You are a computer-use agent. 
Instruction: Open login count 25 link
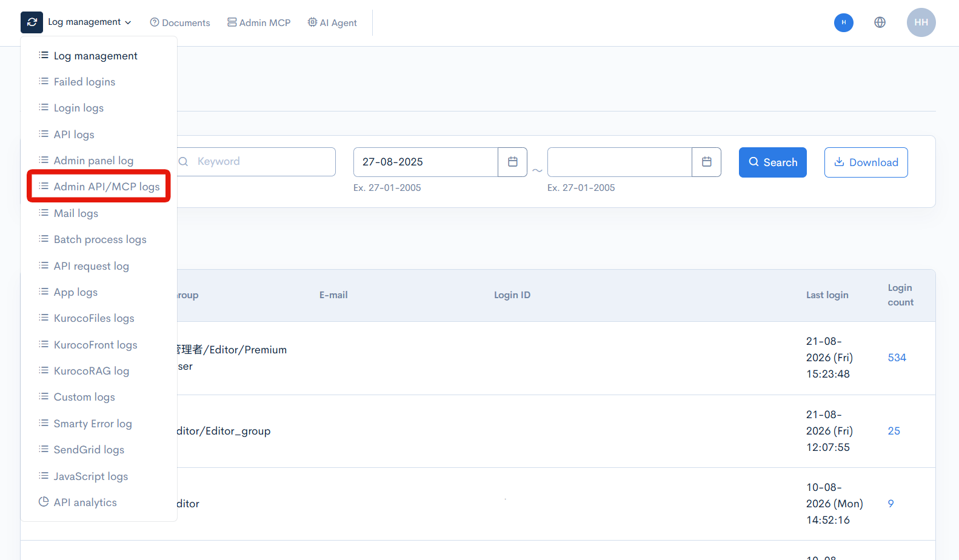pos(894,431)
